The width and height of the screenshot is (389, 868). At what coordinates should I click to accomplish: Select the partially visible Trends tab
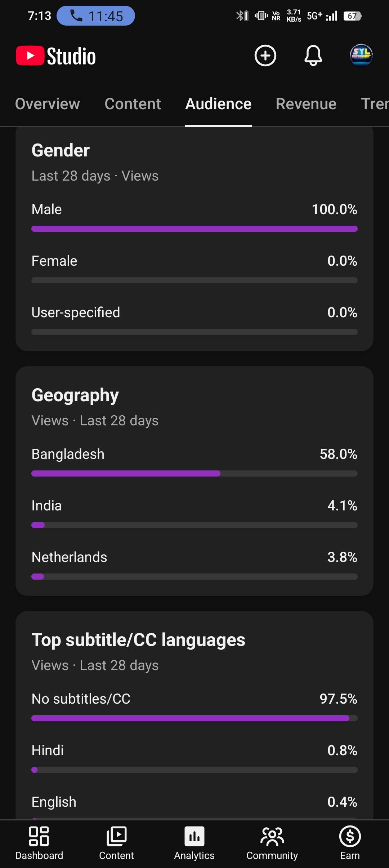pyautogui.click(x=375, y=104)
